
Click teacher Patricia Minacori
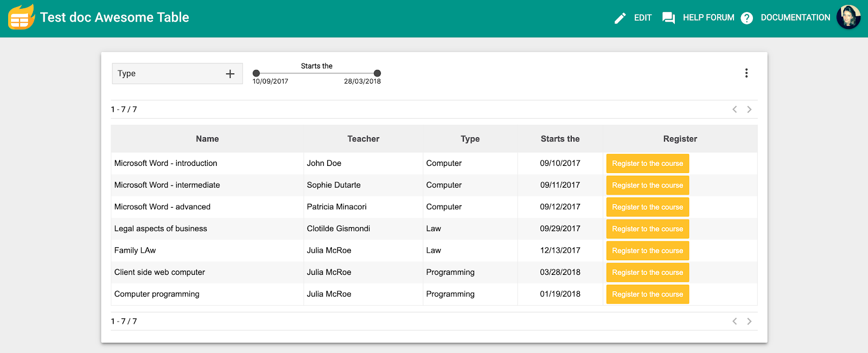point(336,207)
